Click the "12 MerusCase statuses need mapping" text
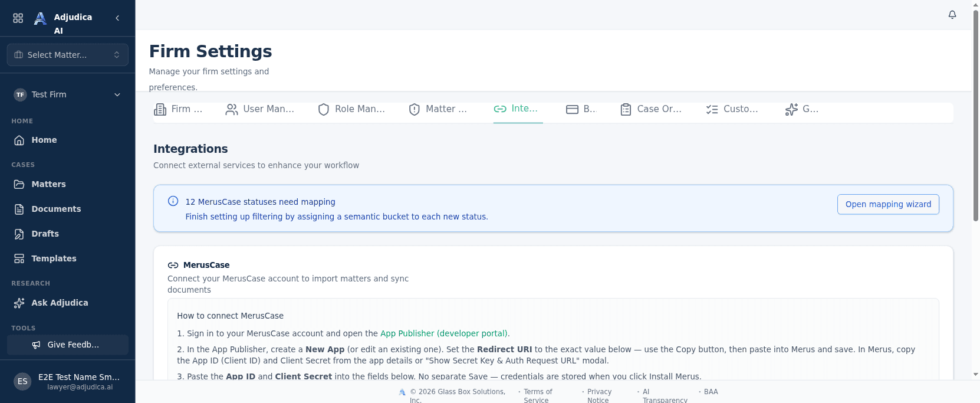The image size is (980, 403). point(260,202)
